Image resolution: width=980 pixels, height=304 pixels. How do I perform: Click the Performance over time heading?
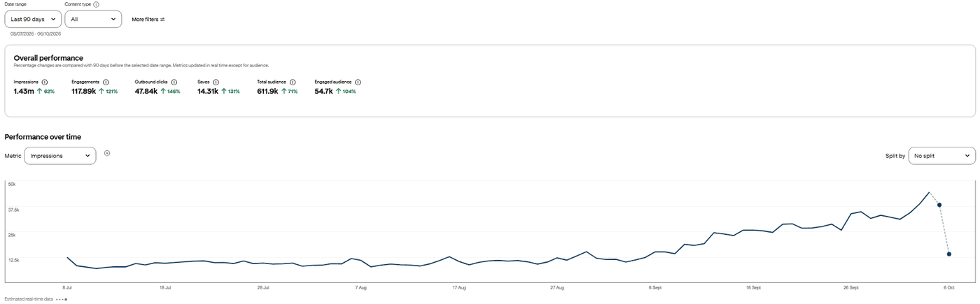43,137
